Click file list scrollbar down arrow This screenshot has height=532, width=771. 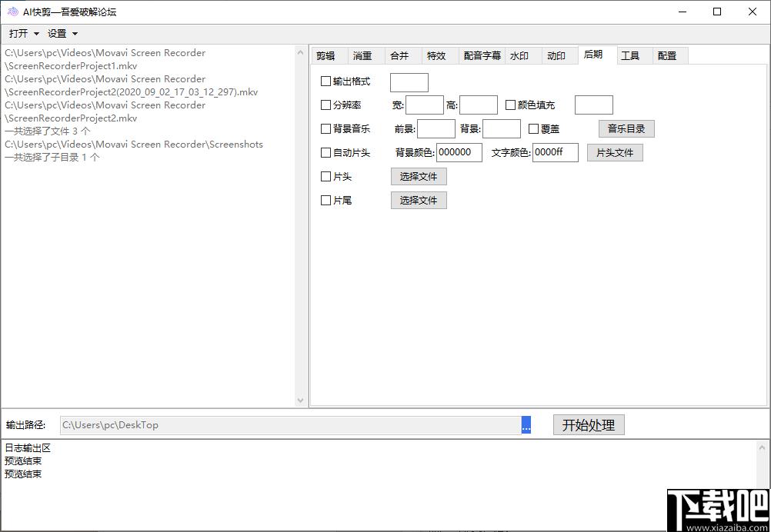(301, 401)
